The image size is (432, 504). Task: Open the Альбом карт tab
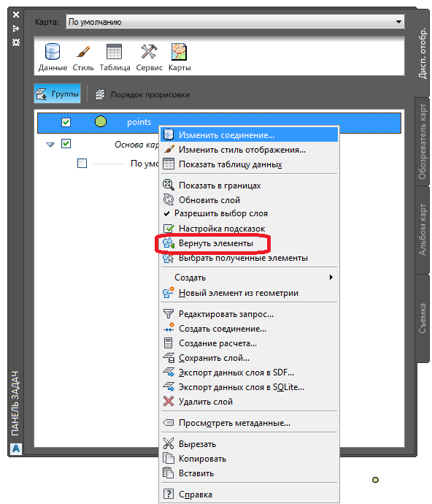click(423, 230)
